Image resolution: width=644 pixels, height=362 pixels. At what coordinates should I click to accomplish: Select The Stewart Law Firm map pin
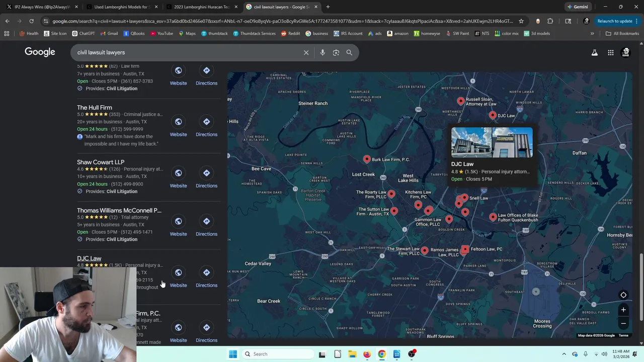(x=425, y=250)
